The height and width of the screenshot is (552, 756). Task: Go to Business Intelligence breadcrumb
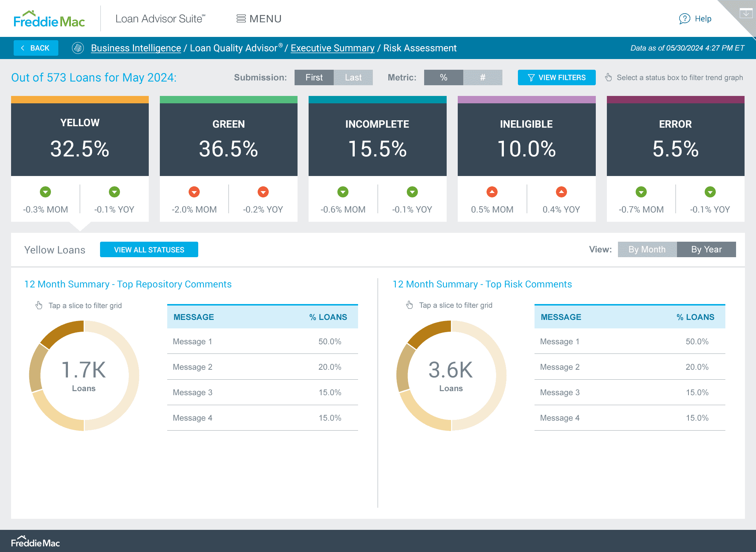point(136,48)
